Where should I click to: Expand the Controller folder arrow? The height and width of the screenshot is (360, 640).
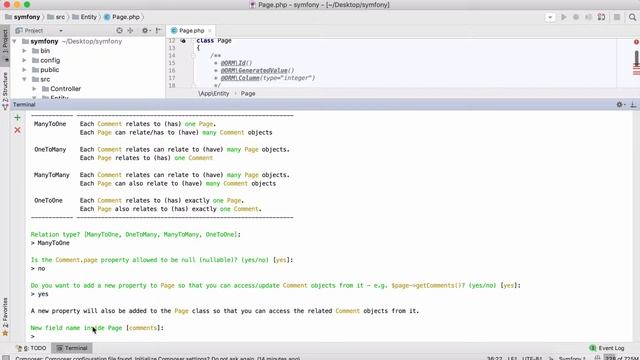point(34,89)
